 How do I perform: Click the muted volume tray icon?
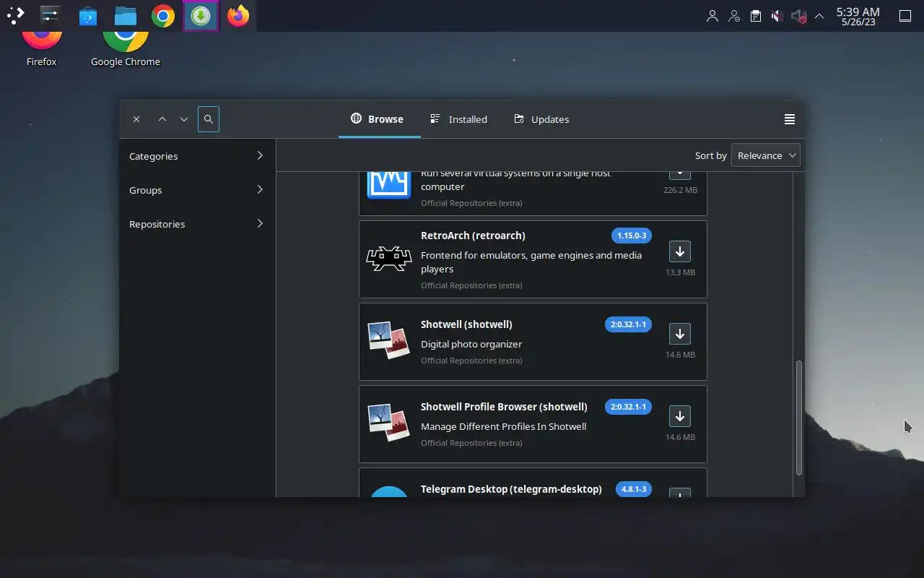[777, 16]
